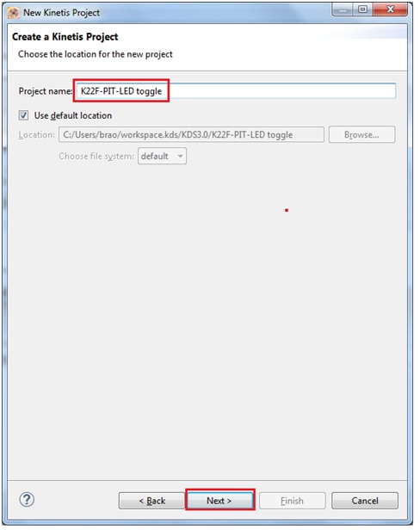Go to the previous page with Back
This screenshot has width=420, height=530.
coord(151,501)
